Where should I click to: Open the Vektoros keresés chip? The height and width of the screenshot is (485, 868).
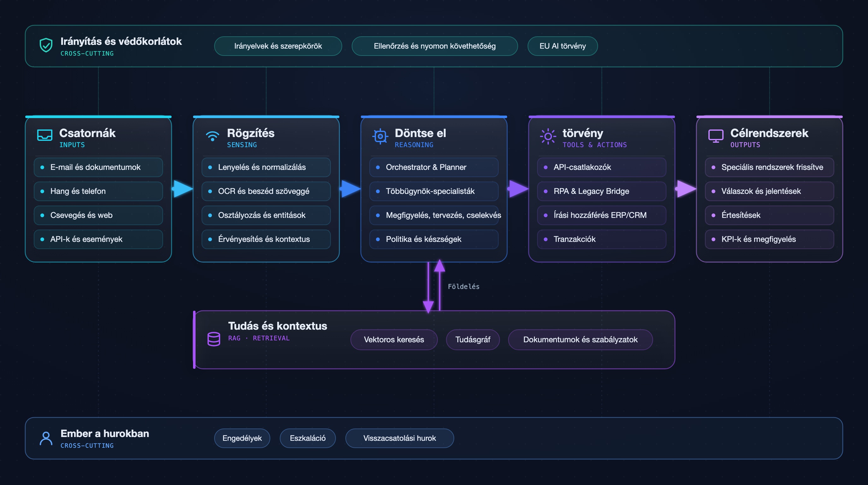(x=394, y=340)
